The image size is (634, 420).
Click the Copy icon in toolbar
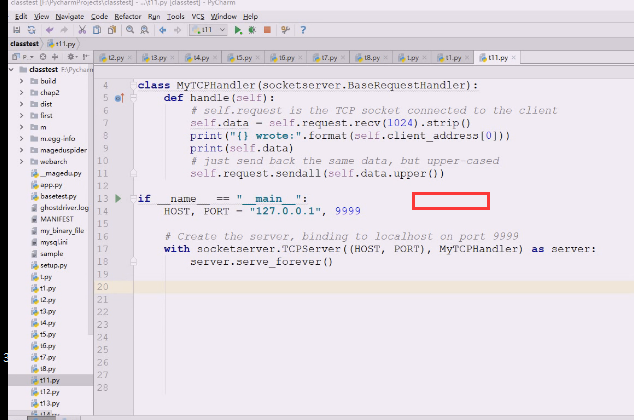(97, 30)
